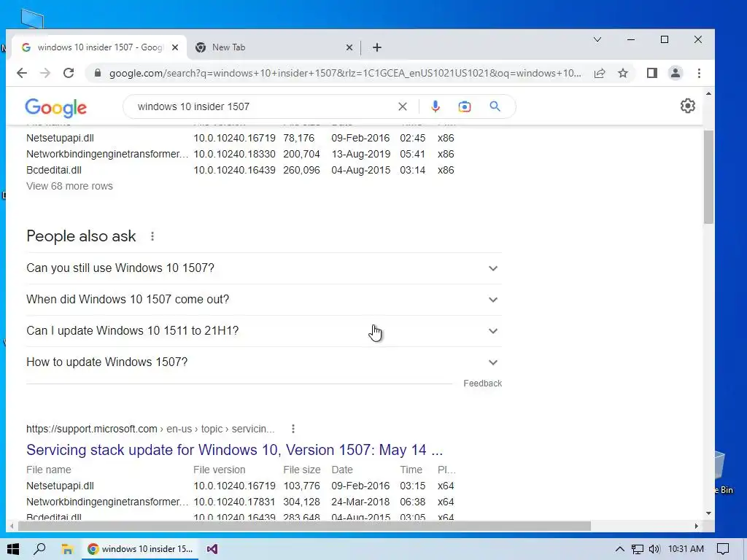View site security lock info
The image size is (747, 560).
(x=98, y=73)
